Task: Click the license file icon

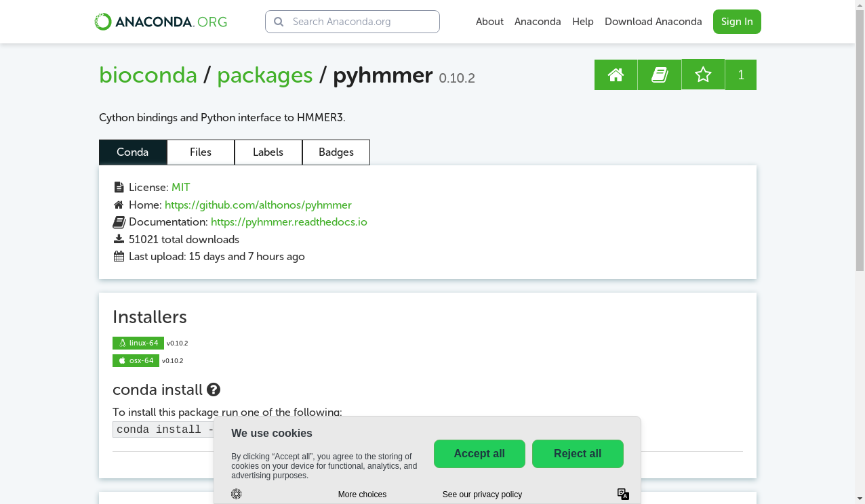Action: 119,187
